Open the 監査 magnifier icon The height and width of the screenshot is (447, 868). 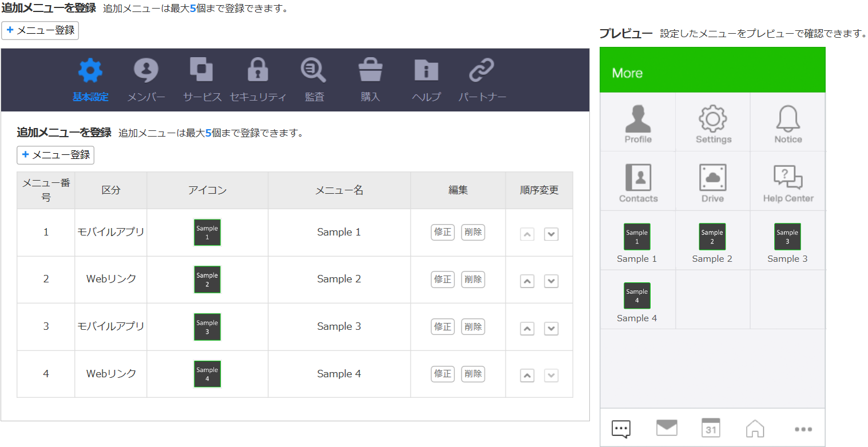(x=314, y=71)
